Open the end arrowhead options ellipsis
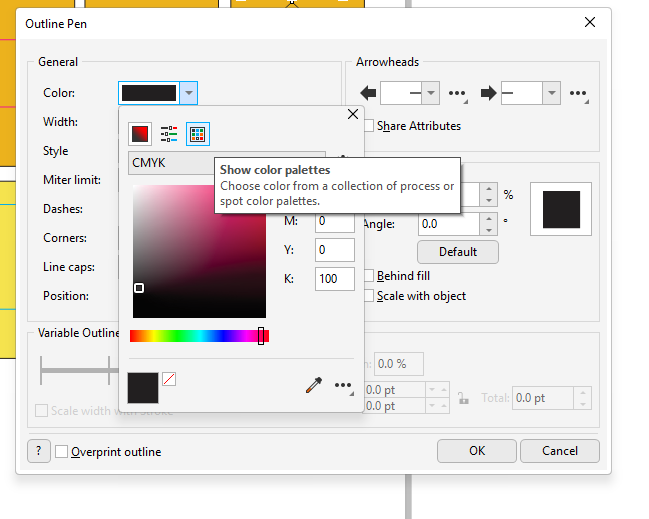 (x=578, y=94)
